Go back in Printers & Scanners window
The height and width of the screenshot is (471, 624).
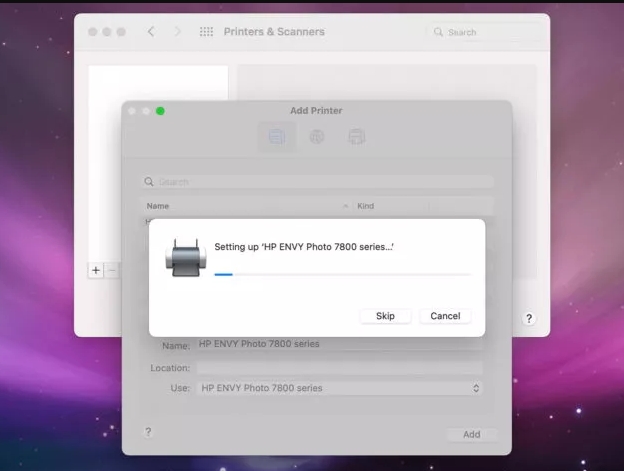[151, 31]
